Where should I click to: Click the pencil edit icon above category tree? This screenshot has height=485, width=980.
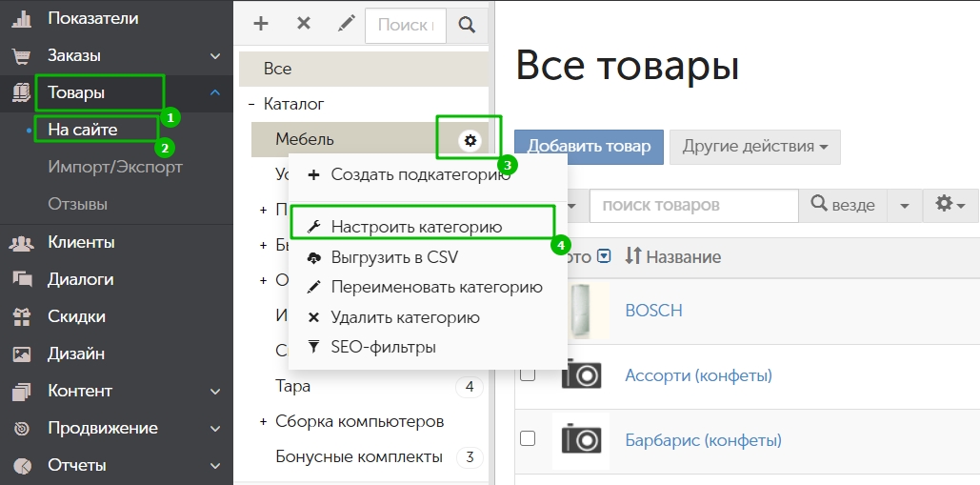coord(346,24)
